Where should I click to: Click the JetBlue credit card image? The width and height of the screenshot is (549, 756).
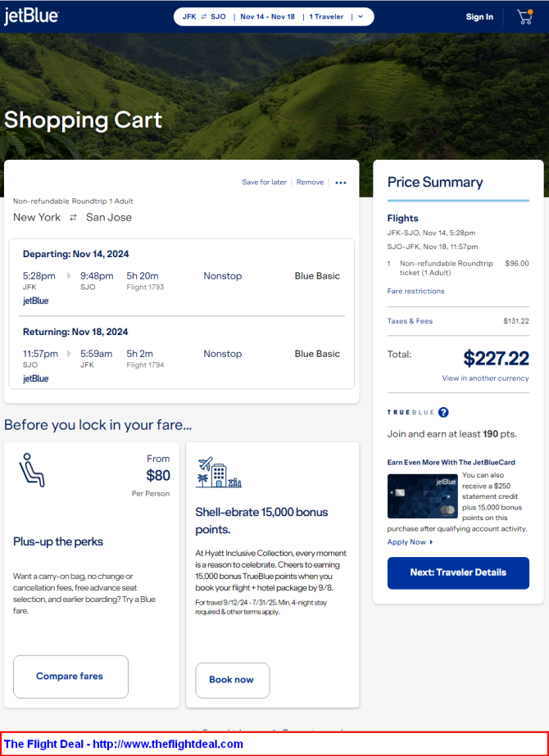[422, 496]
